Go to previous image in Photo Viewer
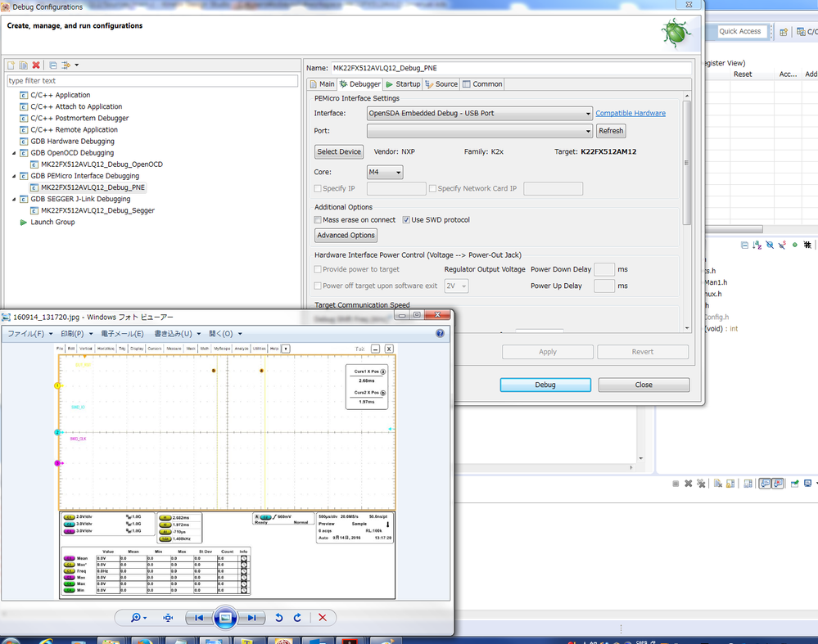Viewport: 818px width, 644px height. pos(199,618)
